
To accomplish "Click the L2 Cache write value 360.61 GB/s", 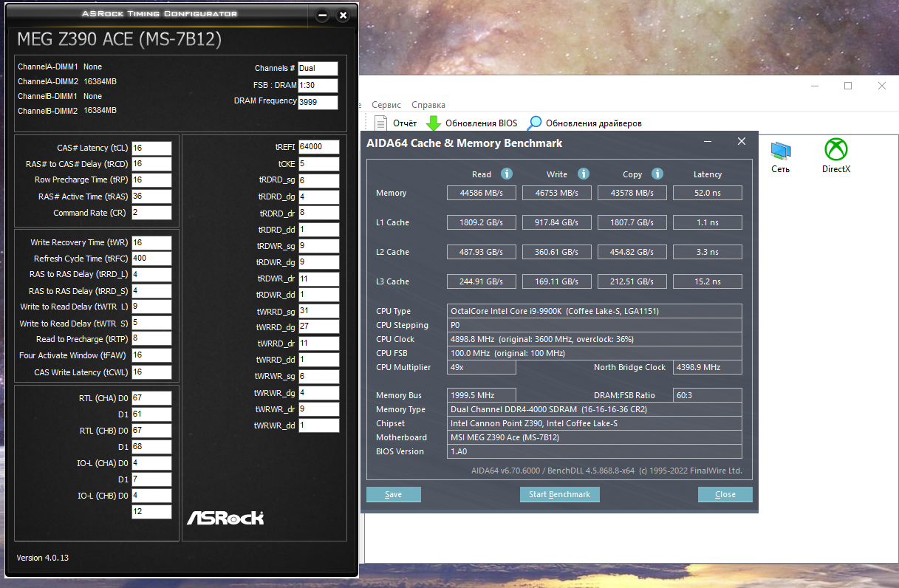I will [557, 252].
